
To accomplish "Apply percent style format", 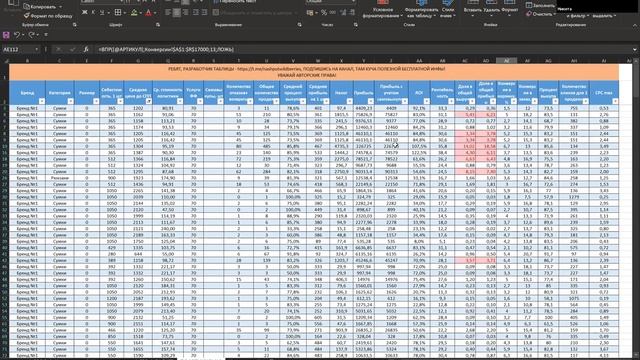I will pos(324,13).
